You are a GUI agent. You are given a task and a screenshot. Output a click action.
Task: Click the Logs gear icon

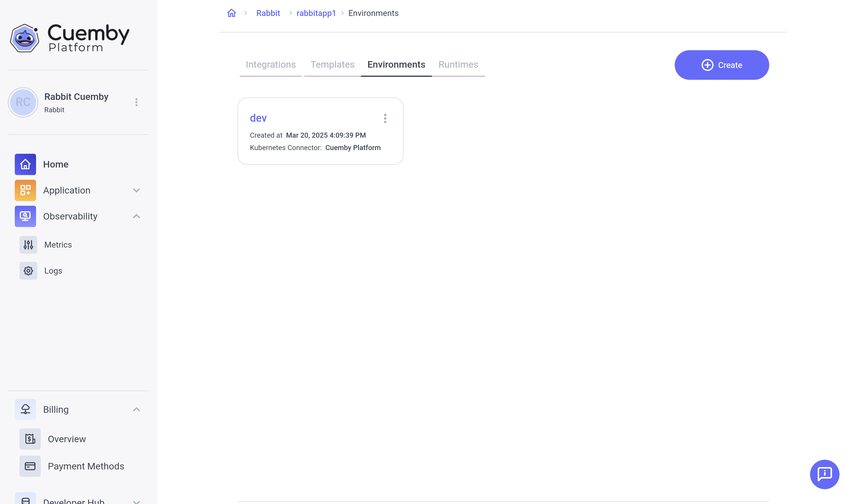click(28, 271)
